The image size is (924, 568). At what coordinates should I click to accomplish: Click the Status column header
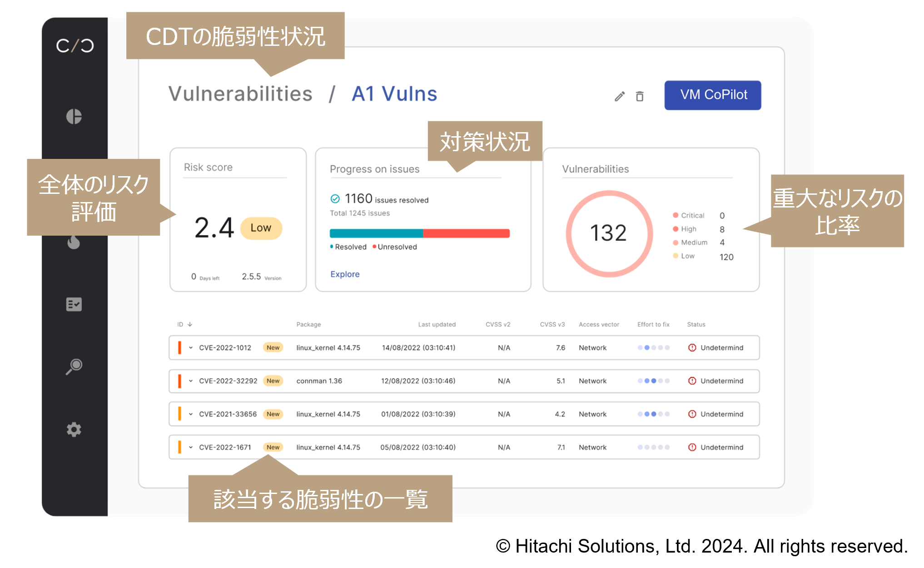(x=696, y=324)
